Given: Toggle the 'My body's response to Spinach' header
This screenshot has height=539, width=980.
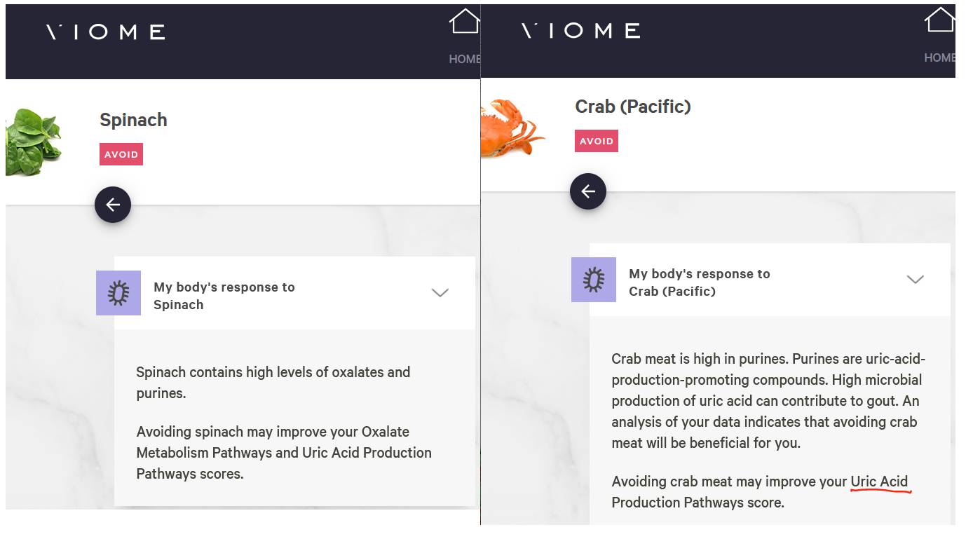Looking at the screenshot, I should [294, 293].
